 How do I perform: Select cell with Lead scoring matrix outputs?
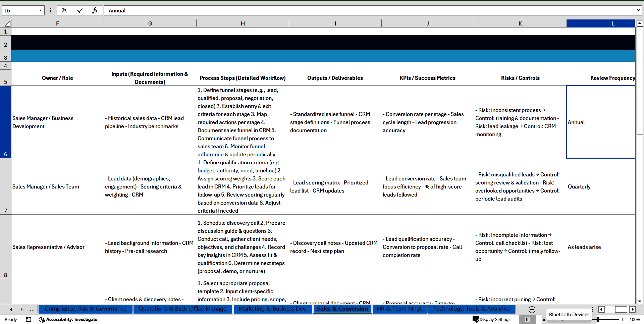[x=335, y=186]
